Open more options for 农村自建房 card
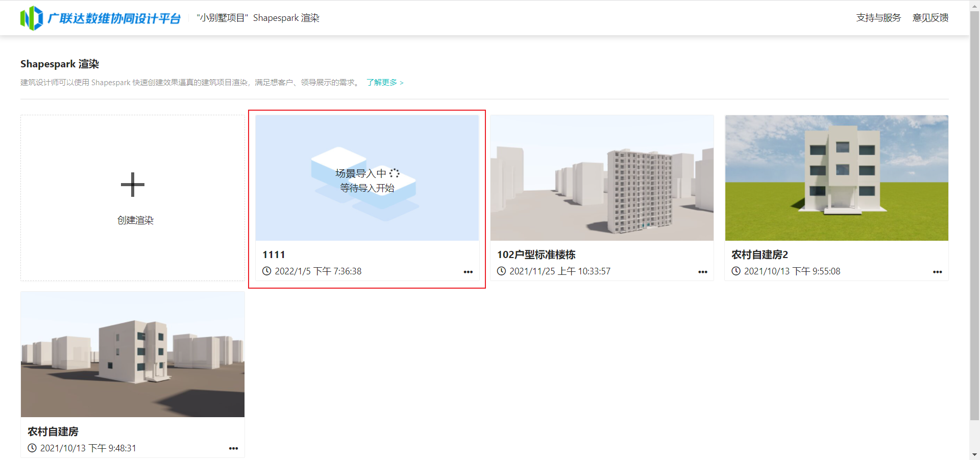The width and height of the screenshot is (980, 460). pyautogui.click(x=233, y=449)
